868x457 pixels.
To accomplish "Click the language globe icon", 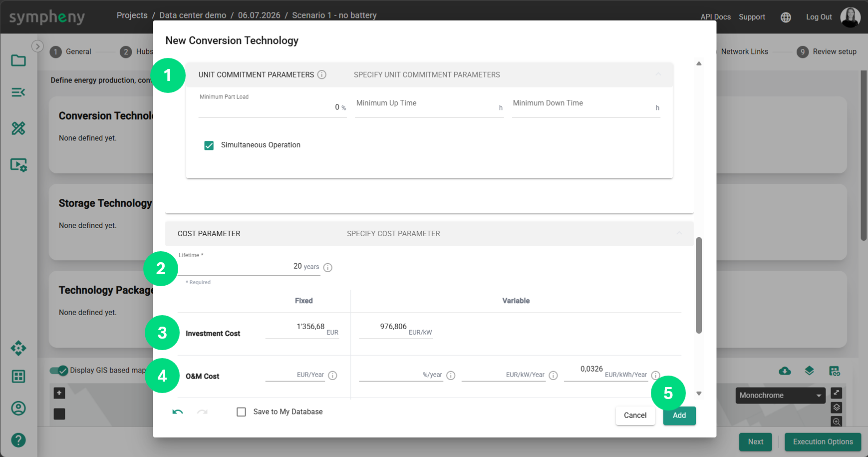I will 786,17.
